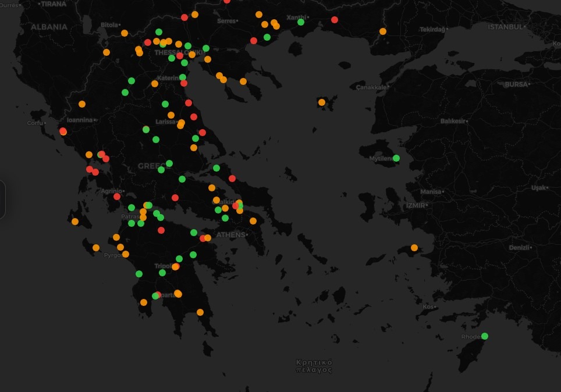561x392 pixels.
Task: Expand the collapsed side panel handle
Action: pyautogui.click(x=2, y=199)
